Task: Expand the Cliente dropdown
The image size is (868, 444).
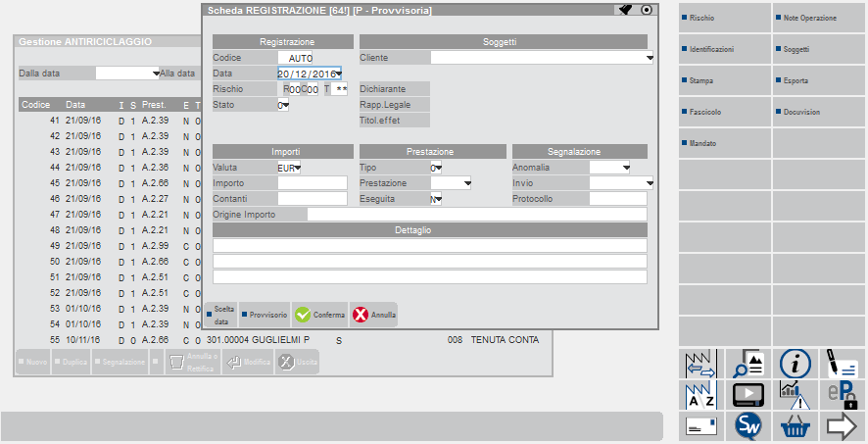Action: pos(649,58)
